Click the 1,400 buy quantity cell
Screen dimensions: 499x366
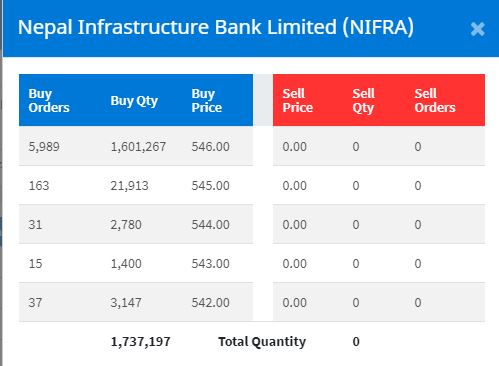(126, 264)
